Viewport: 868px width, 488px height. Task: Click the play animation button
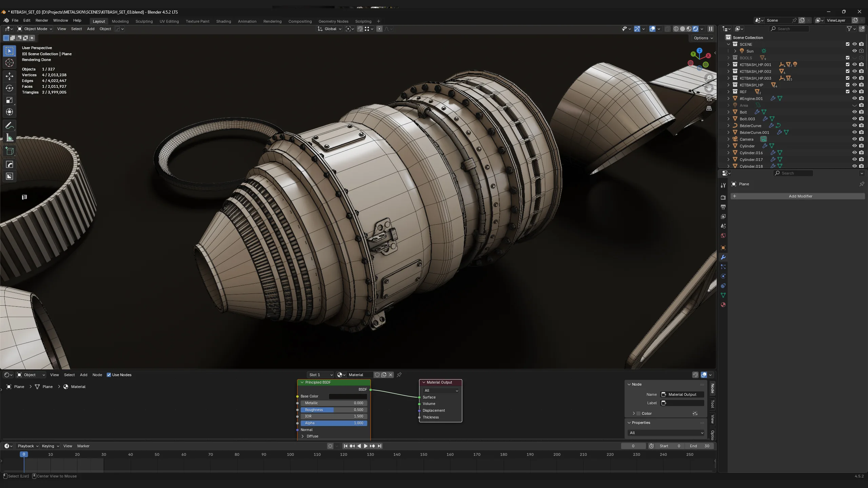[366, 446]
